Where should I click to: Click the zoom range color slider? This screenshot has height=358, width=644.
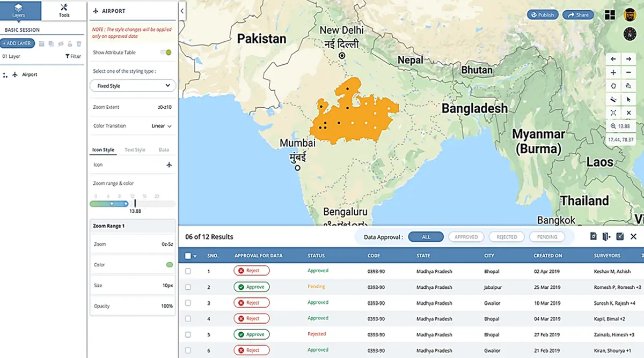[x=109, y=204]
